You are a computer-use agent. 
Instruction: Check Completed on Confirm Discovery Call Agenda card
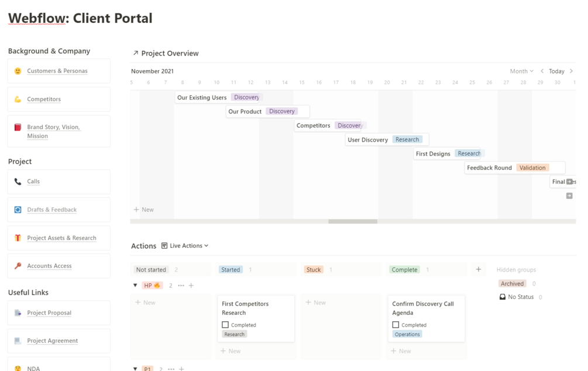point(396,325)
